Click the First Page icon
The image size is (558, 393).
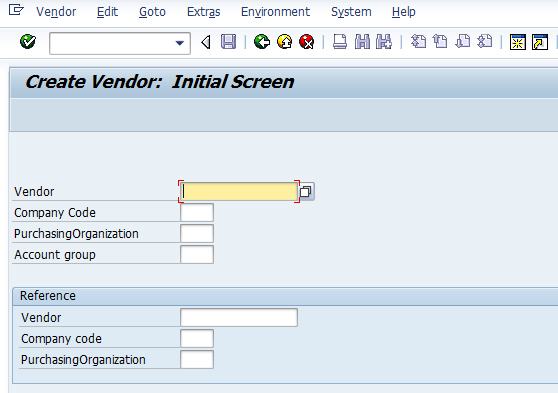click(x=418, y=42)
